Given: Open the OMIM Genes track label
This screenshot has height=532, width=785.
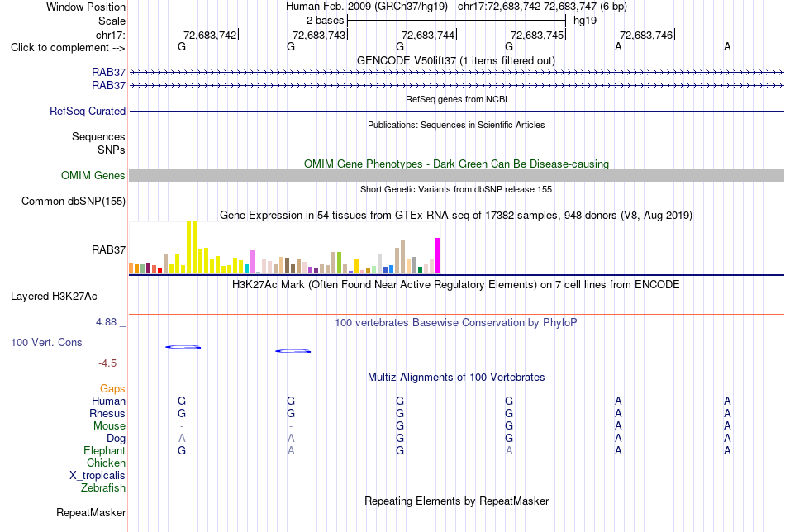Looking at the screenshot, I should coord(93,176).
